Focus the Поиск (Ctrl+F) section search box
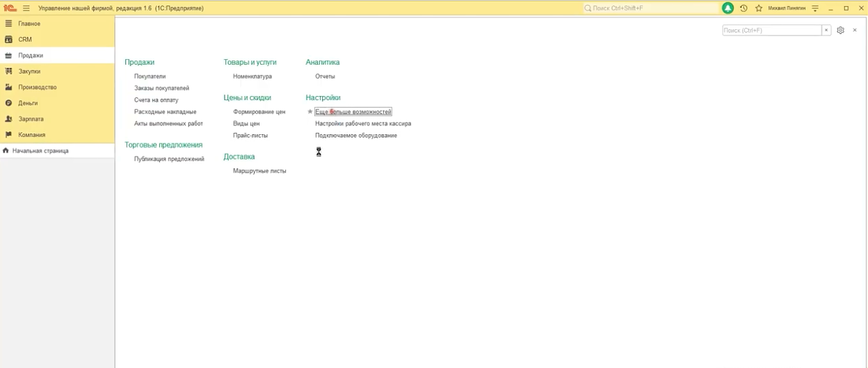 pyautogui.click(x=771, y=31)
